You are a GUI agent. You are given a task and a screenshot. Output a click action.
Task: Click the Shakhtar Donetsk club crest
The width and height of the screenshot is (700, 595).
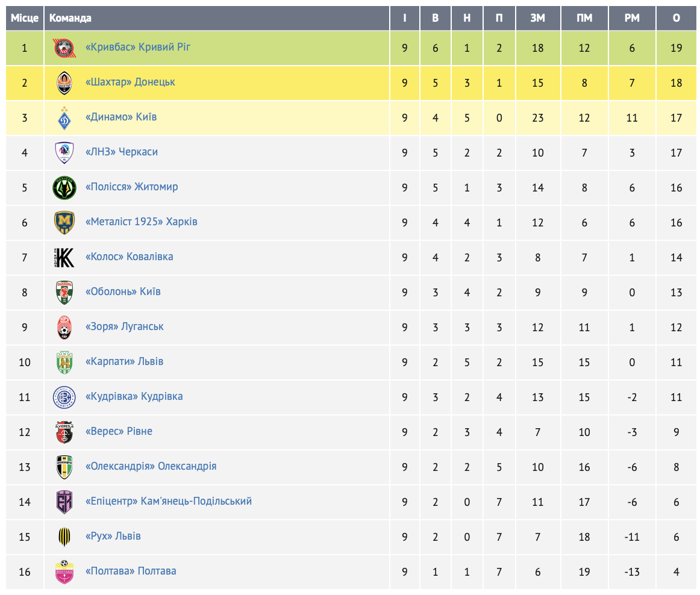[x=64, y=83]
